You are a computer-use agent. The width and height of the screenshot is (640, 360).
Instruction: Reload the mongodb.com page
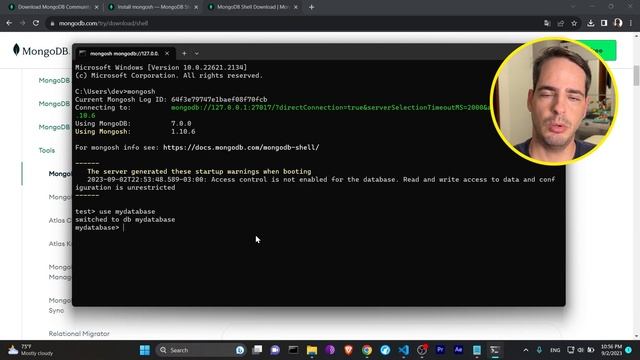point(36,23)
